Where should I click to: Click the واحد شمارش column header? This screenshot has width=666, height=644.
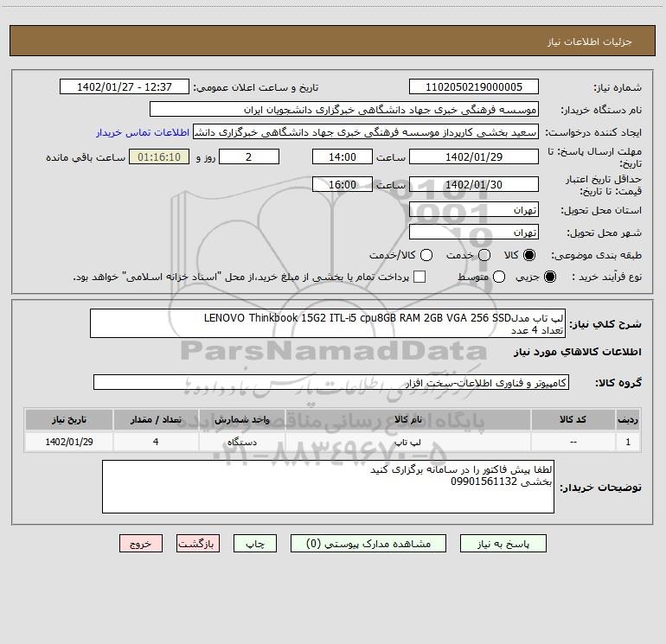point(241,420)
